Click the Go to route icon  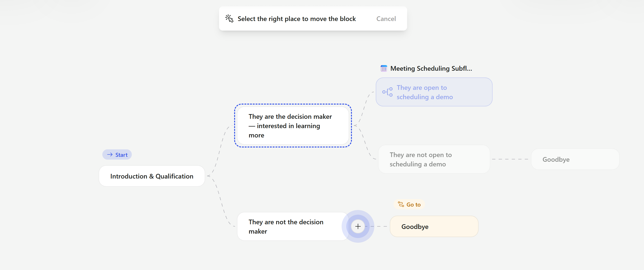[401, 204]
